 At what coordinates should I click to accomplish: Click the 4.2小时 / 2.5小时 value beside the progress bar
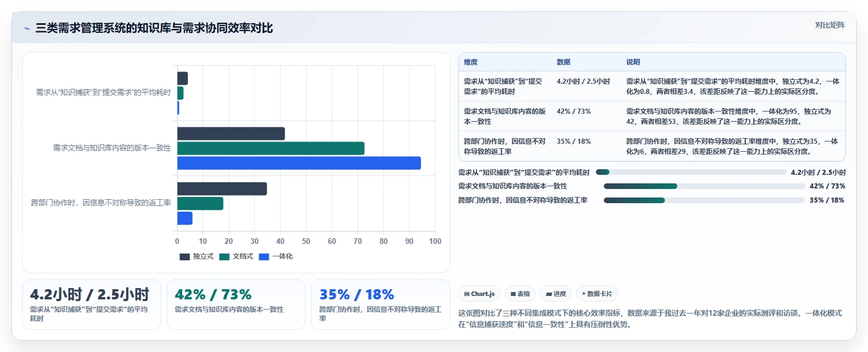[818, 172]
